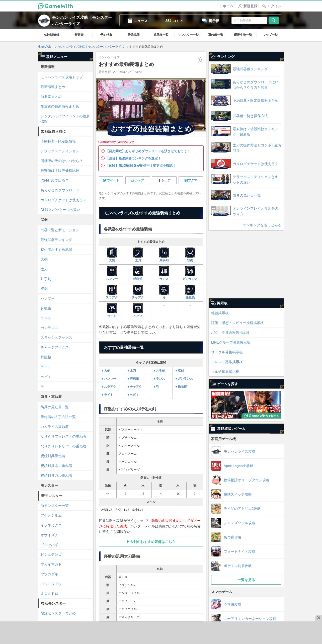Open the ヘビィ bowgun icon
This screenshot has height=644, width=322.
(x=138, y=308)
